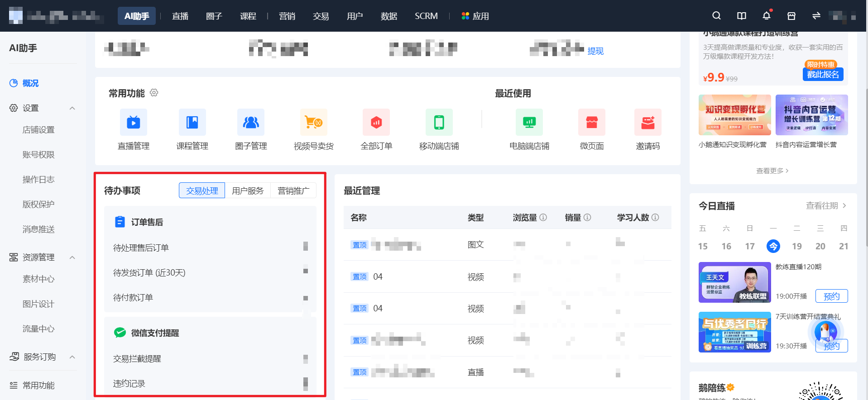Click the 常用功能 settings gear icon

click(154, 93)
